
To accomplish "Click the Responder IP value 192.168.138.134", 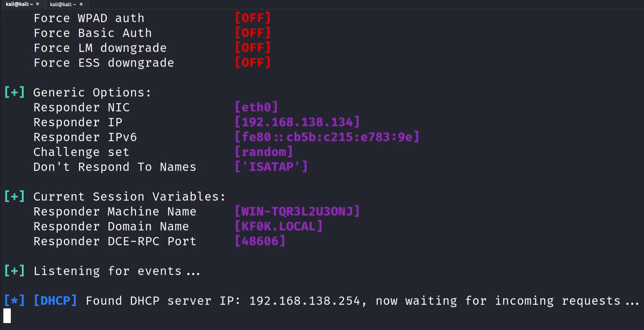I will (297, 122).
